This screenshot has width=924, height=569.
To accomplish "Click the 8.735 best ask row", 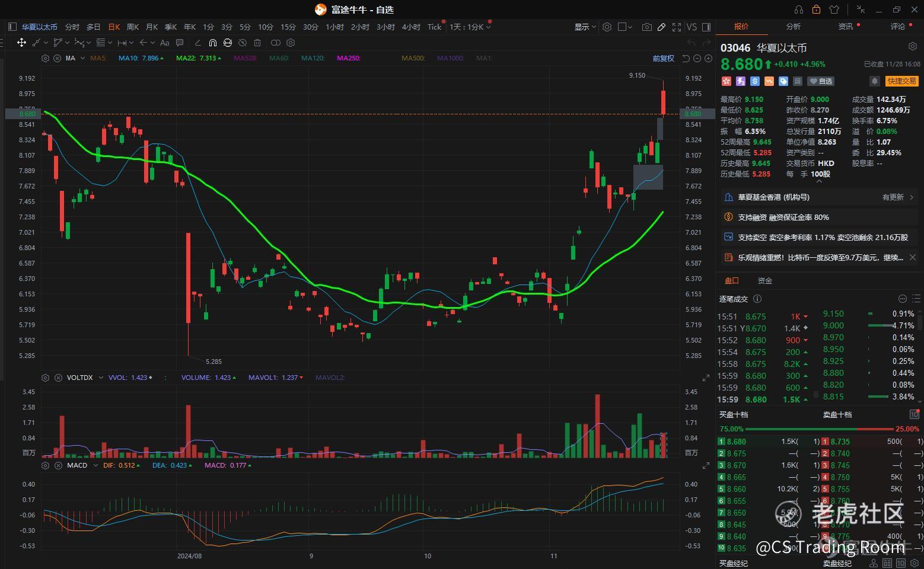I will (872, 442).
